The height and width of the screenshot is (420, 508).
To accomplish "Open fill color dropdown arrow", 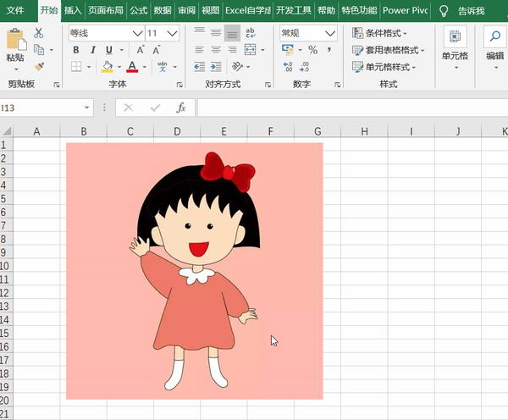I will (119, 67).
